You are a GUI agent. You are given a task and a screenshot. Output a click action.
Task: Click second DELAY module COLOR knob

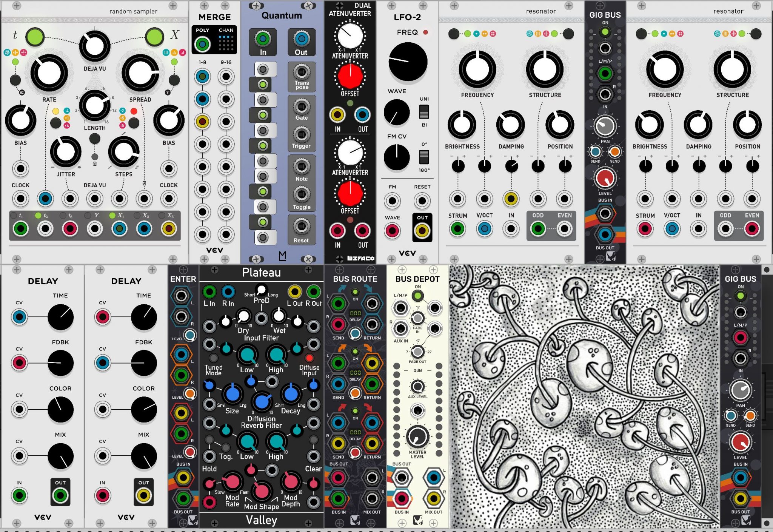[144, 410]
